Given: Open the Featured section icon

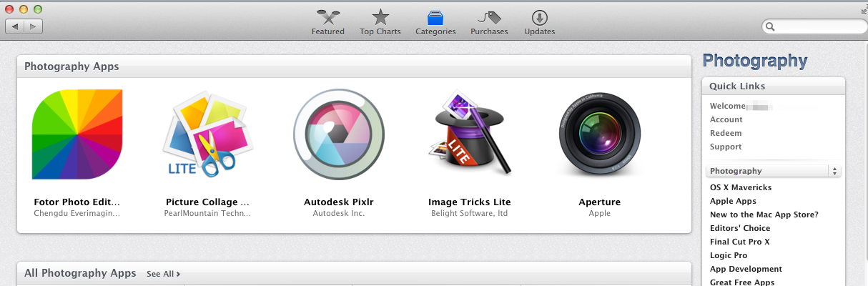Looking at the screenshot, I should click(327, 16).
